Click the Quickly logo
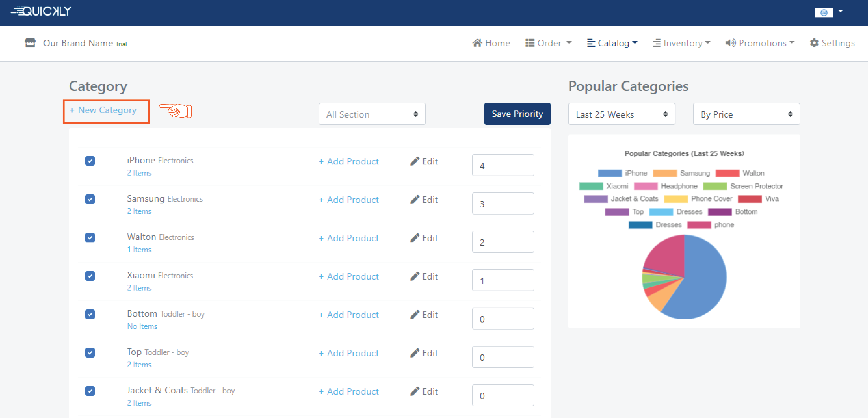This screenshot has height=418, width=868. click(x=41, y=11)
